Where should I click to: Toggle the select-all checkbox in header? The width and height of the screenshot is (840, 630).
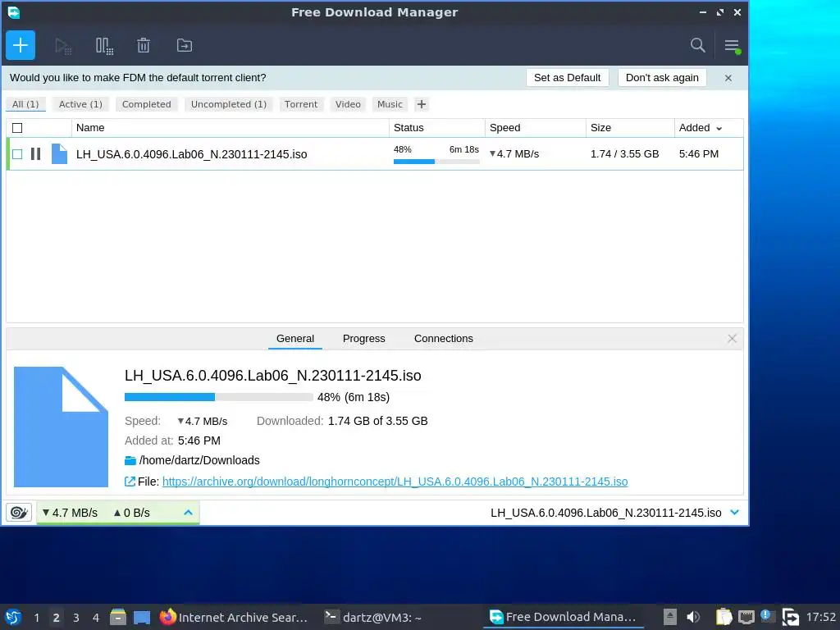pyautogui.click(x=17, y=128)
